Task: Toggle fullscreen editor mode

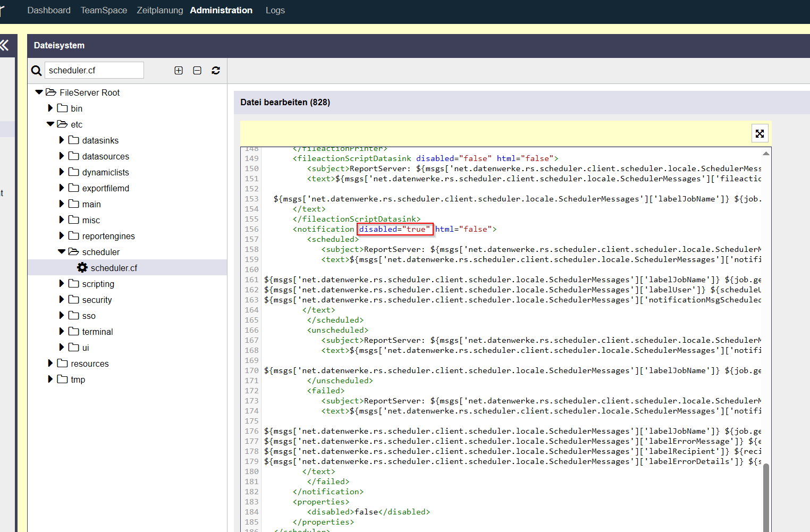Action: pos(760,133)
